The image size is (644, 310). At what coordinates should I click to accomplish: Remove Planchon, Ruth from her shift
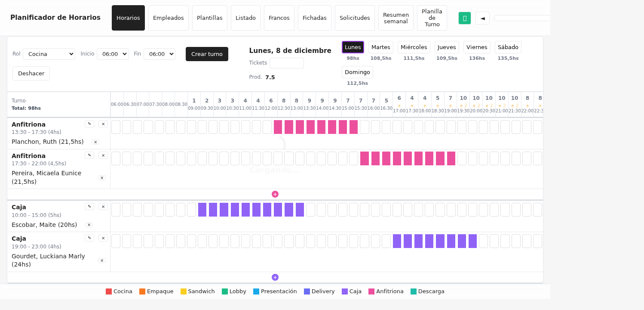(x=95, y=142)
